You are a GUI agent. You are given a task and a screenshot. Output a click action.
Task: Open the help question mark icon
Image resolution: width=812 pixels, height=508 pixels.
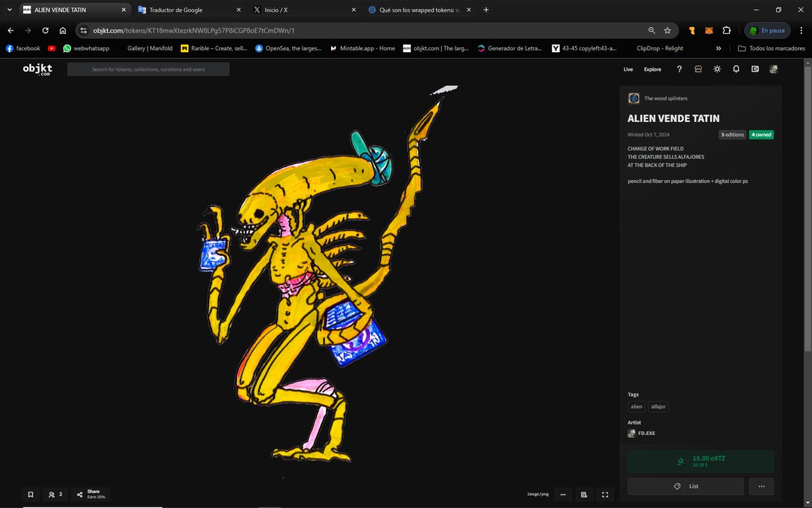[x=679, y=69]
